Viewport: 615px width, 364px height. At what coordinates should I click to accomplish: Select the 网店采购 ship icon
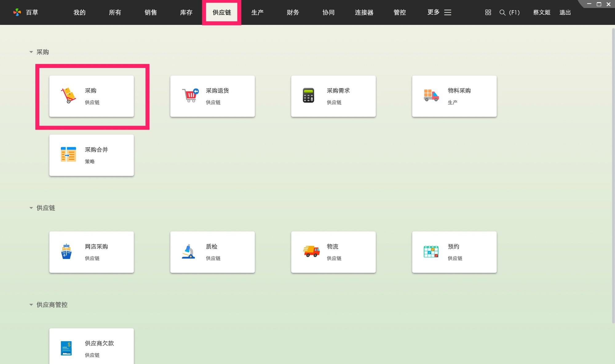pyautogui.click(x=66, y=251)
